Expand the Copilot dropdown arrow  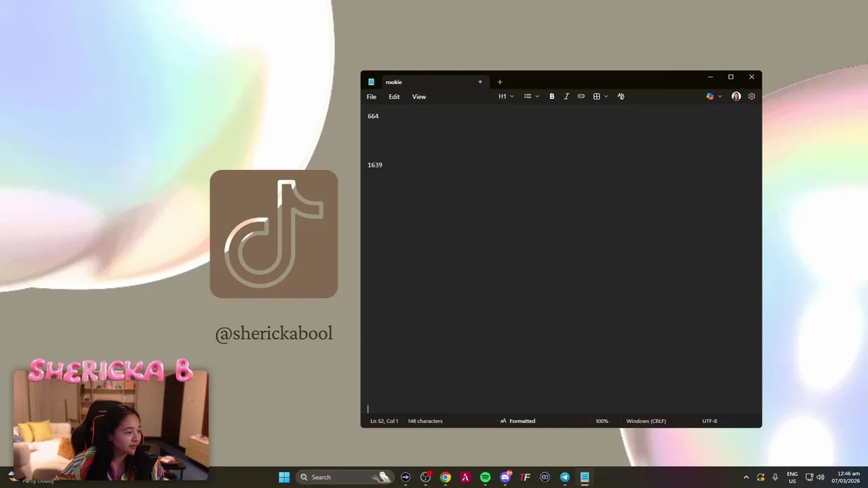point(720,96)
